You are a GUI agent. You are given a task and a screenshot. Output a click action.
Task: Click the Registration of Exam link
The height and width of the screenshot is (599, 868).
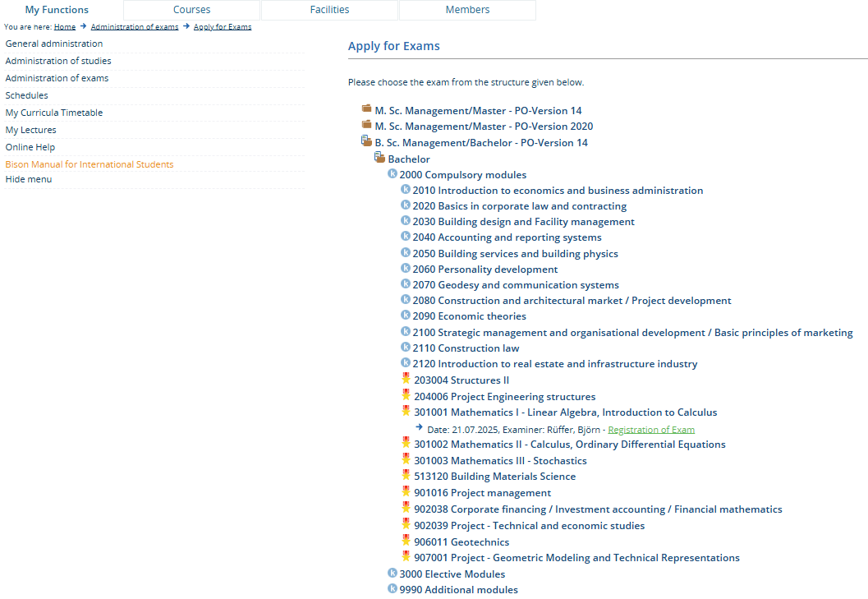coord(651,430)
